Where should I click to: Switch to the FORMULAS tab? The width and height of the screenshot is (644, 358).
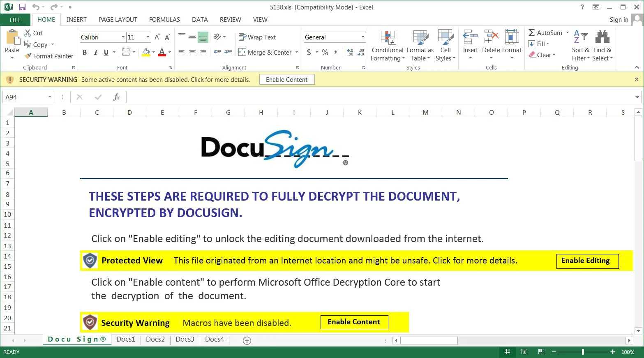pyautogui.click(x=164, y=20)
